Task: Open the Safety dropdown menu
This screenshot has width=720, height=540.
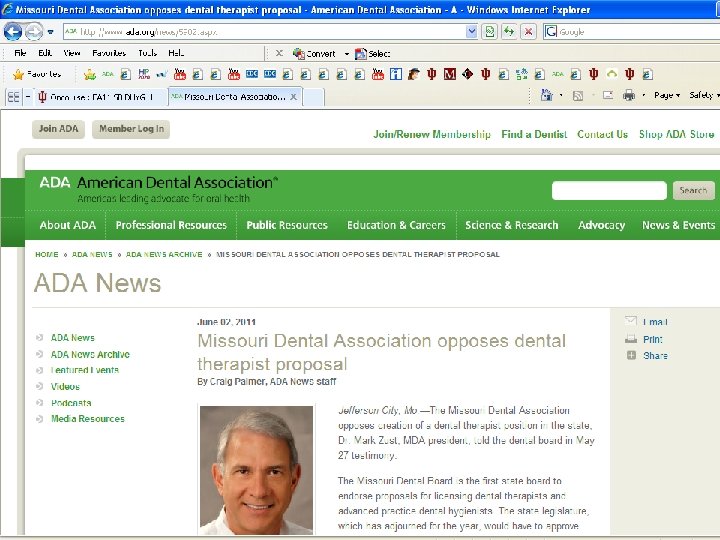Action: coord(704,95)
